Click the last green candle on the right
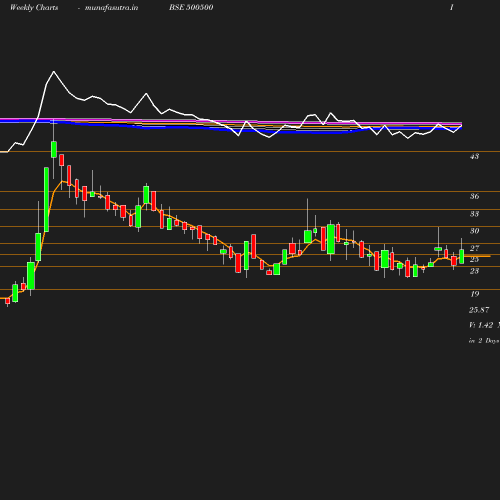The height and width of the screenshot is (500, 500). point(462,256)
